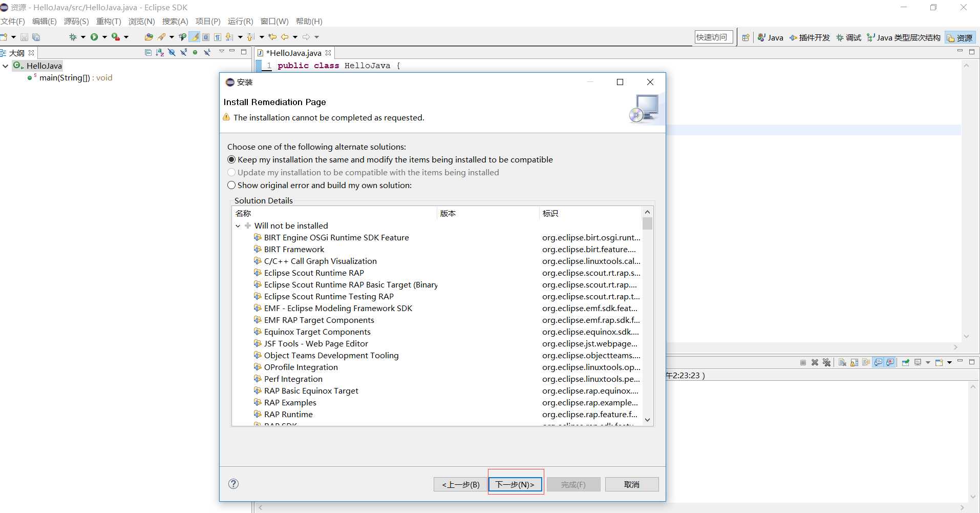
Task: Open the Open Console dropdown arrow
Action: tap(949, 362)
